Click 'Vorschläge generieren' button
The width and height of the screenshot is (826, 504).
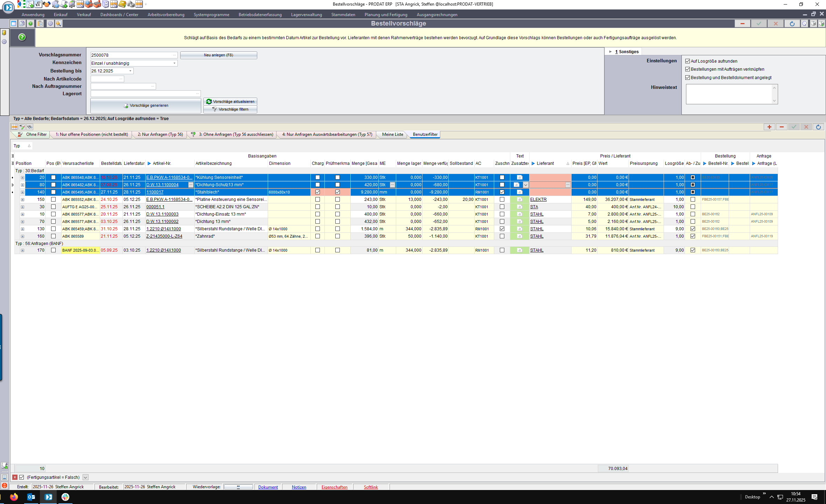click(146, 106)
